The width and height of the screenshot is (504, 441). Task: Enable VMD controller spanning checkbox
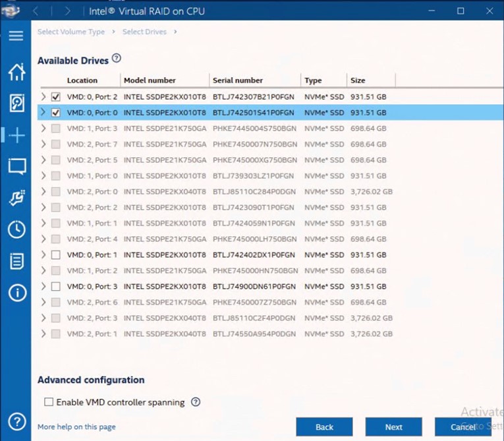click(x=49, y=401)
